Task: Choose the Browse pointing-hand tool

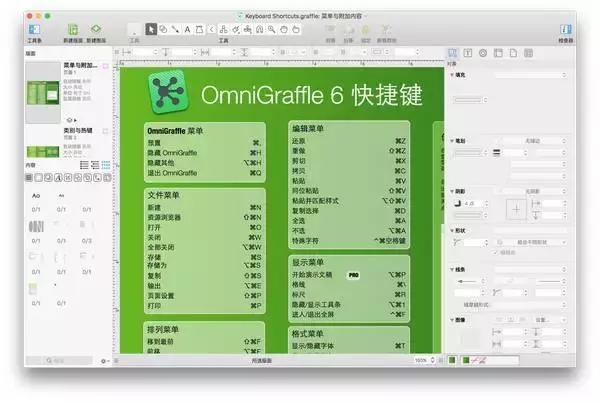Action: pyautogui.click(x=296, y=29)
